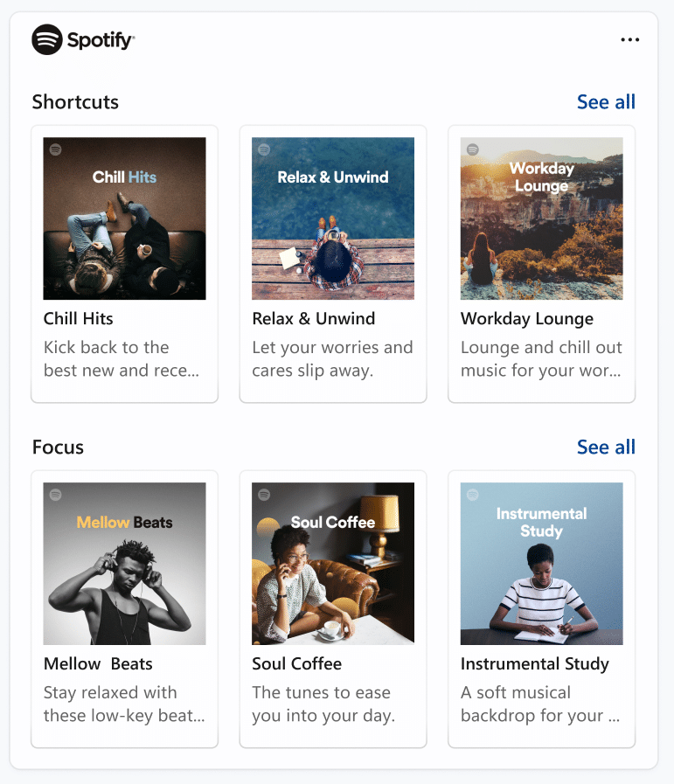Image resolution: width=674 pixels, height=784 pixels.
Task: Click Spotify badge on Workday Lounge cover
Action: [473, 149]
